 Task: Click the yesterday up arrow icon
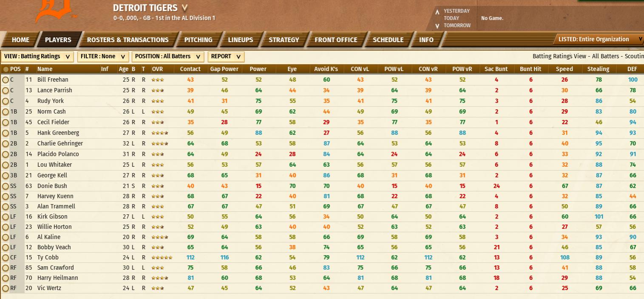pos(437,12)
